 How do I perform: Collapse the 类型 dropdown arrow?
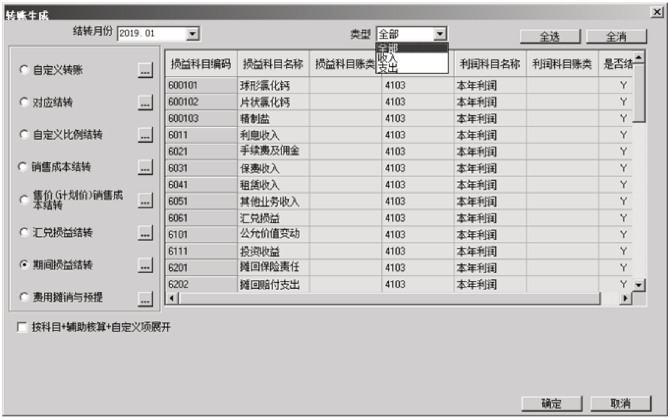(440, 33)
